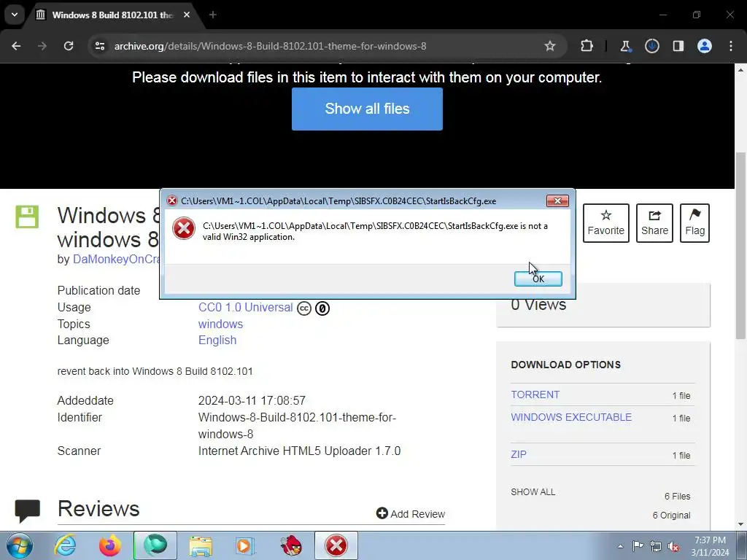Toggle the Chrome side panel

(678, 46)
